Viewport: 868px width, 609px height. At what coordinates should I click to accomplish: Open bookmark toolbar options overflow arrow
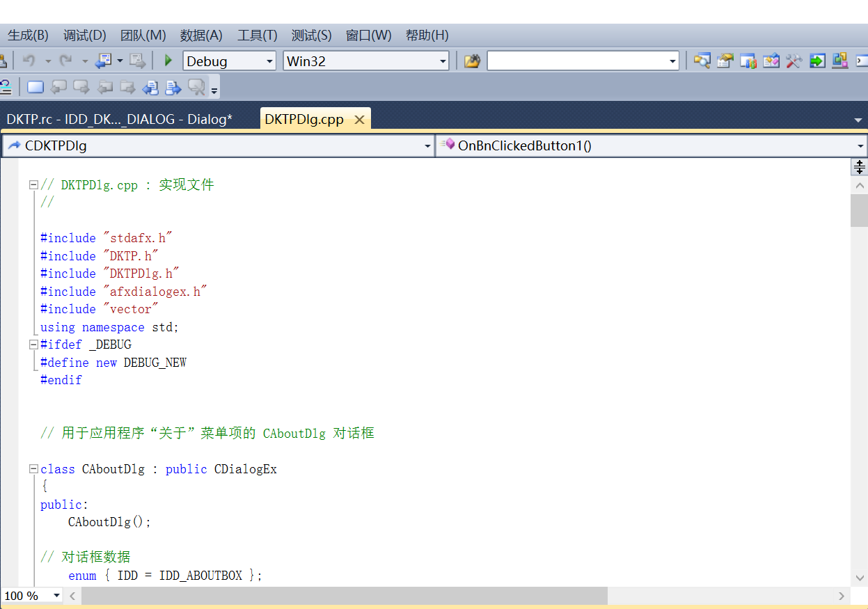(x=214, y=89)
